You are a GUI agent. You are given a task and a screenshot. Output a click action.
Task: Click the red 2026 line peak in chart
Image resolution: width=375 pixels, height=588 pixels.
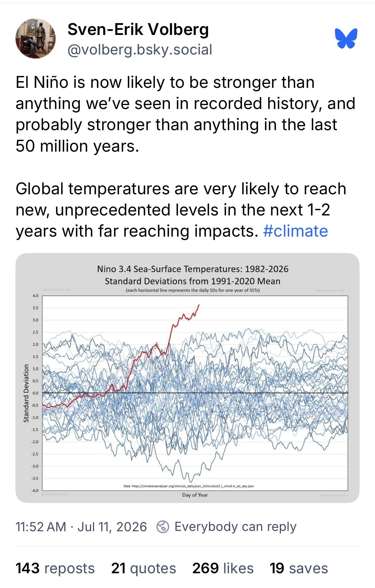199,305
